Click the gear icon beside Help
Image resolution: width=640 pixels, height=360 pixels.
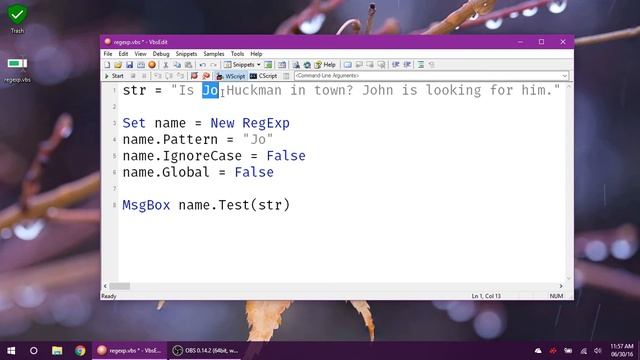(307, 65)
